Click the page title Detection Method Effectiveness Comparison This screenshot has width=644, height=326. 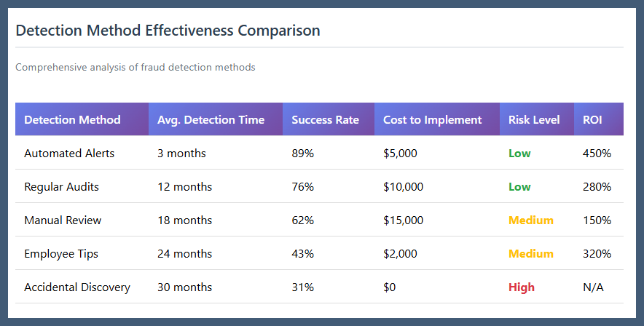click(x=168, y=31)
